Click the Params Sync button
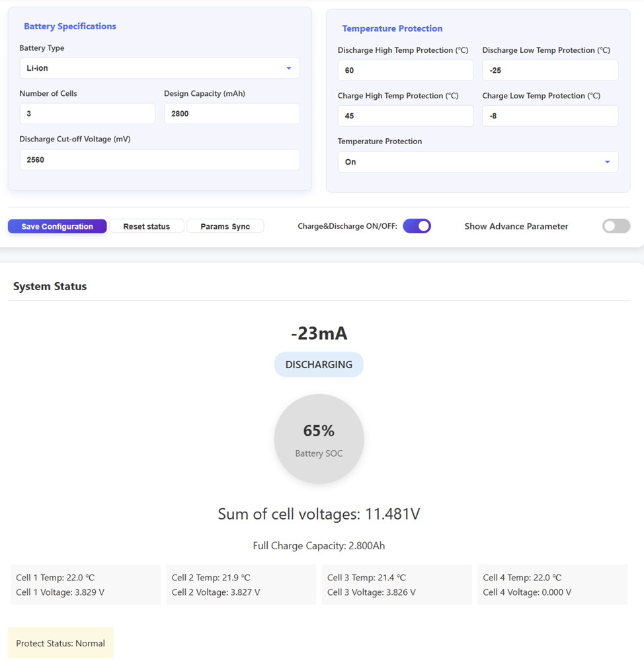 (x=225, y=227)
